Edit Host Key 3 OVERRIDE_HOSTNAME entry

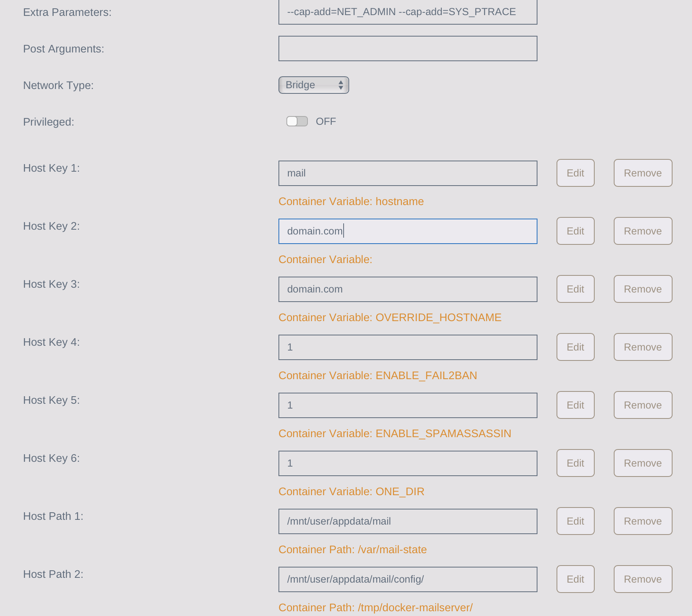tap(576, 289)
